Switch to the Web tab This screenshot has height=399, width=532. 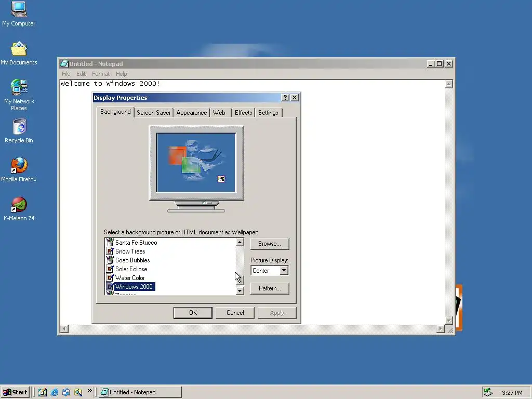(x=219, y=113)
